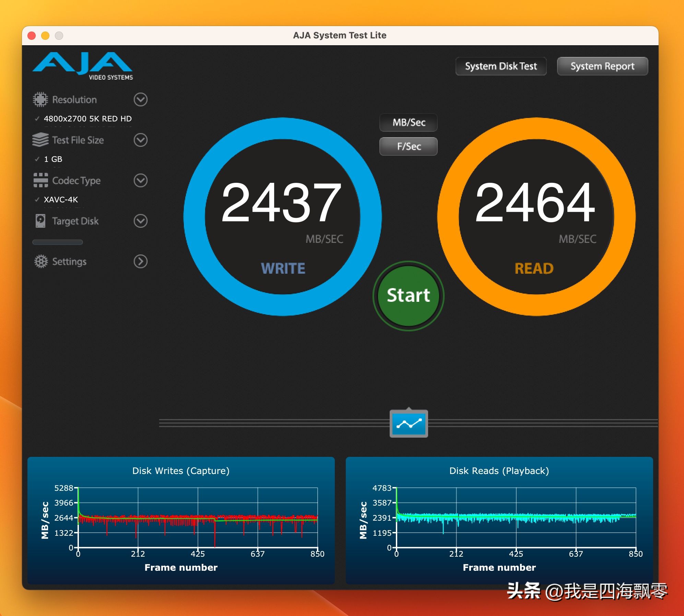Image resolution: width=684 pixels, height=616 pixels.
Task: Select MB/Sec display unit
Action: [x=408, y=122]
